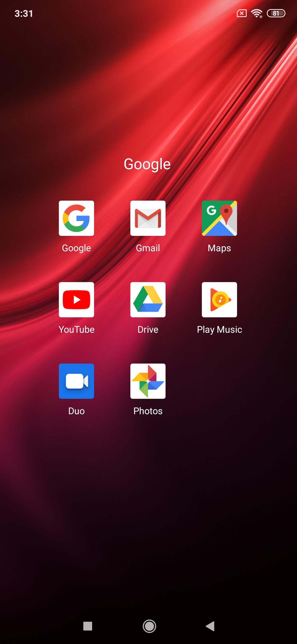Tap the circular home navigation button
Viewport: 297px width, 644px height.
coord(149,626)
